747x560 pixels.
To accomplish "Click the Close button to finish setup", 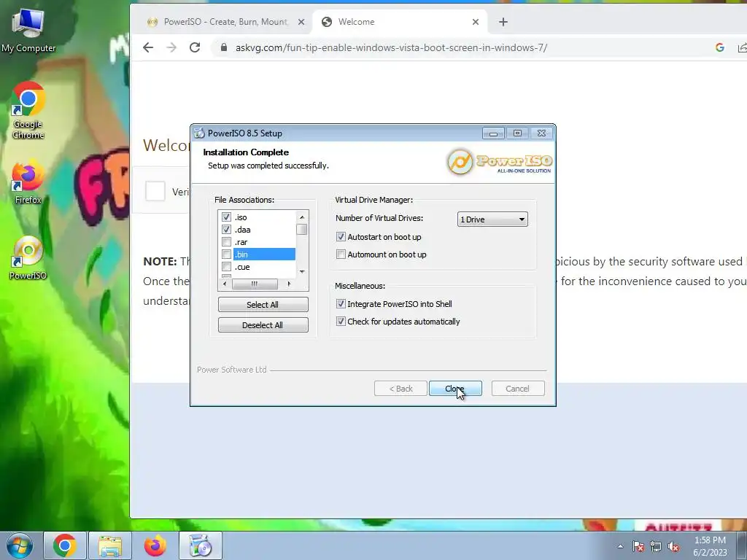I will point(455,389).
